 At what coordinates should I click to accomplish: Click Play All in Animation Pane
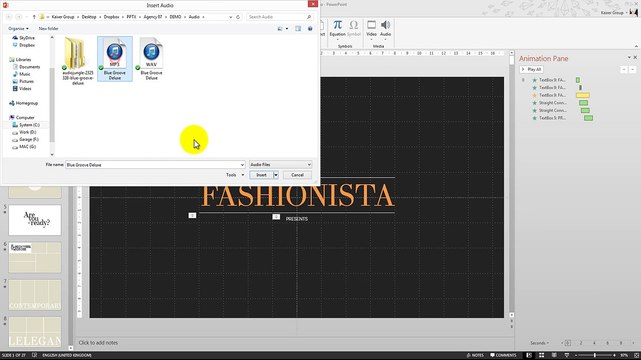click(531, 69)
